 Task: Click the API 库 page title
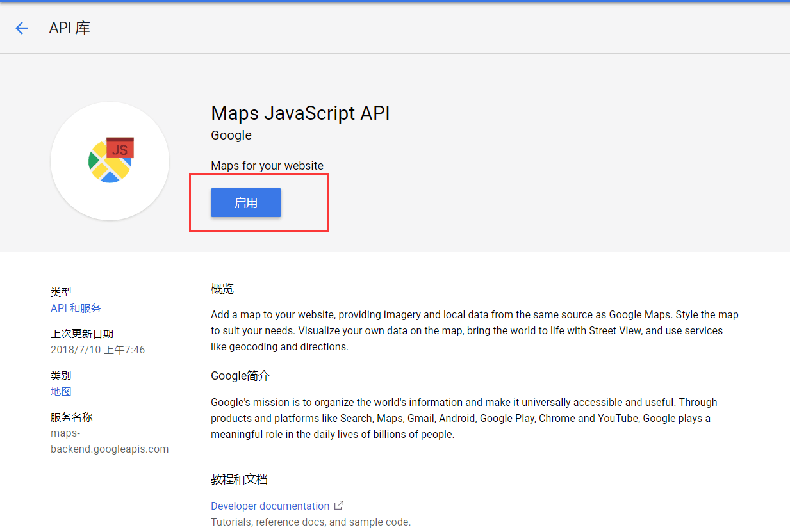click(69, 28)
